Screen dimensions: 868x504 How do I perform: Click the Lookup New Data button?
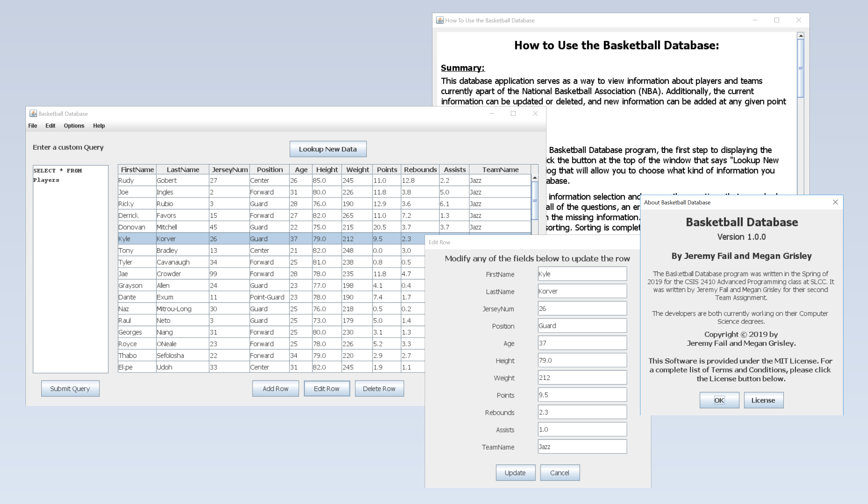click(328, 149)
